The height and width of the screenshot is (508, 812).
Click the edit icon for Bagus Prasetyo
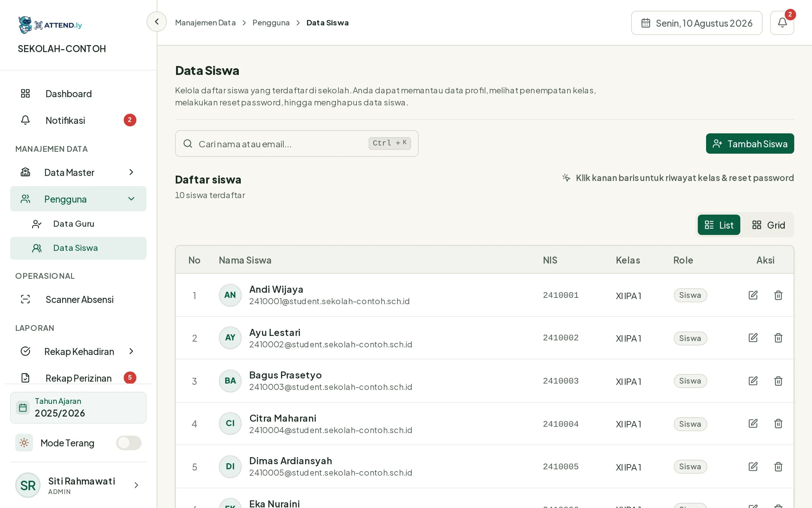coord(753,381)
